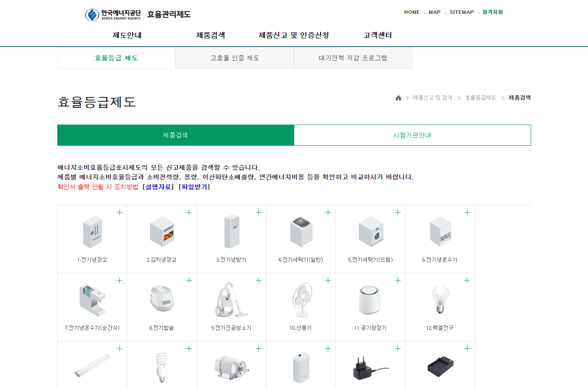Expand plus sign on 전기밥솥 card

[189, 280]
